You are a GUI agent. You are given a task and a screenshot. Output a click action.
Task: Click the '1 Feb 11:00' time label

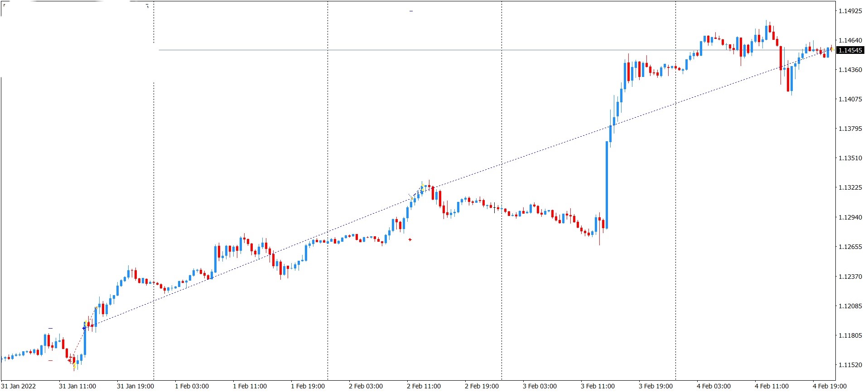[x=250, y=386]
